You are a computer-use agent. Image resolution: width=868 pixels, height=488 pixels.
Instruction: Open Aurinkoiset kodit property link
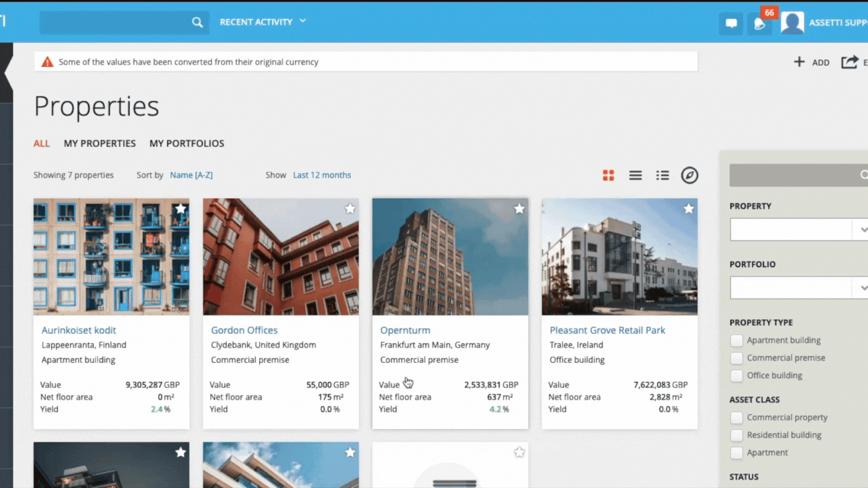click(79, 330)
